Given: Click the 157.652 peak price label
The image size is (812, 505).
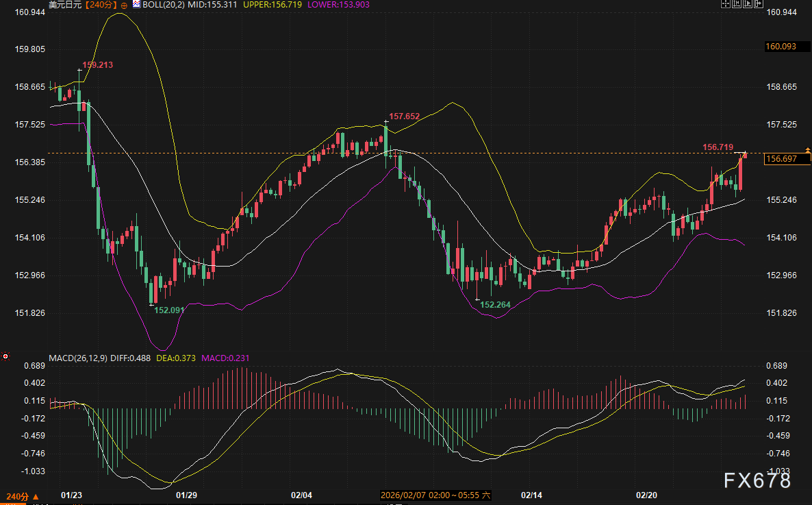Looking at the screenshot, I should click(x=404, y=116).
